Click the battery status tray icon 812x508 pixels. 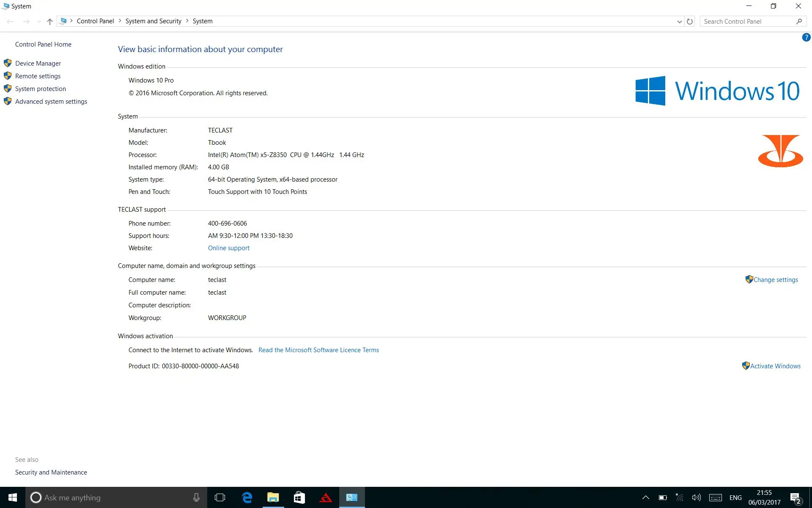click(x=663, y=497)
